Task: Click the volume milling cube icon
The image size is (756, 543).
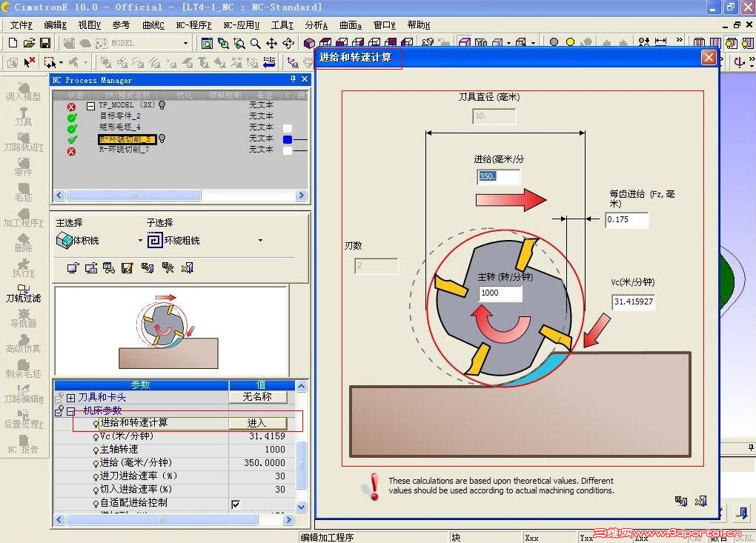Action: pos(64,240)
